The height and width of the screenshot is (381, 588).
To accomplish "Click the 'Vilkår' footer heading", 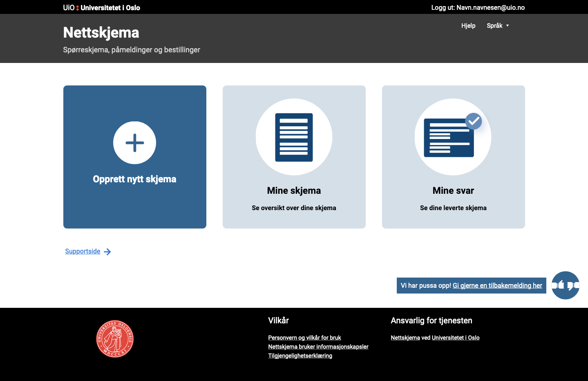I will point(278,320).
